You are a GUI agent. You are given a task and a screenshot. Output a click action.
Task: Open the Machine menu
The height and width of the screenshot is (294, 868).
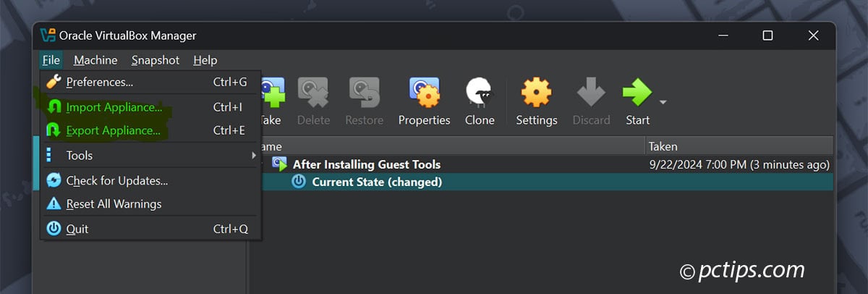(x=95, y=60)
